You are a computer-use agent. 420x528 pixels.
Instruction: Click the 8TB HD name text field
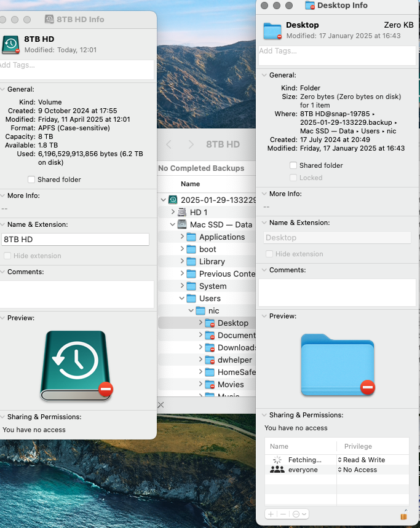(x=75, y=240)
